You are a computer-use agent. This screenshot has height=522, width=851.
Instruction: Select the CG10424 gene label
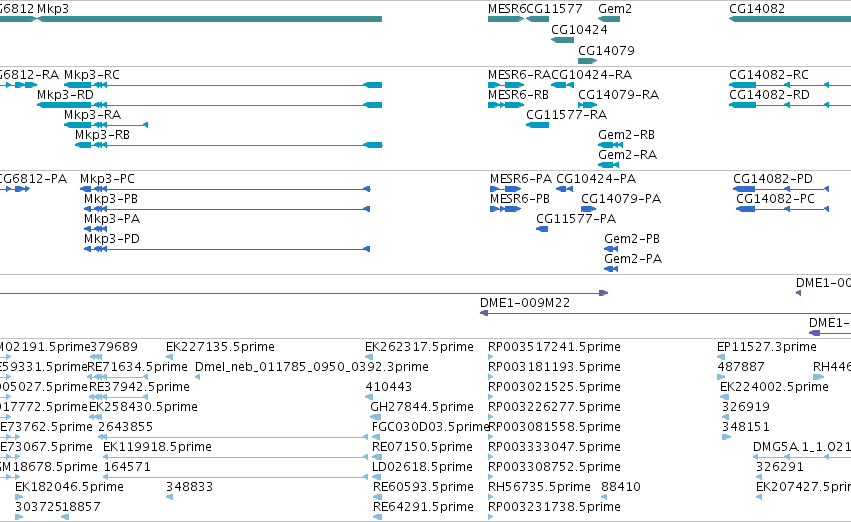pos(579,30)
